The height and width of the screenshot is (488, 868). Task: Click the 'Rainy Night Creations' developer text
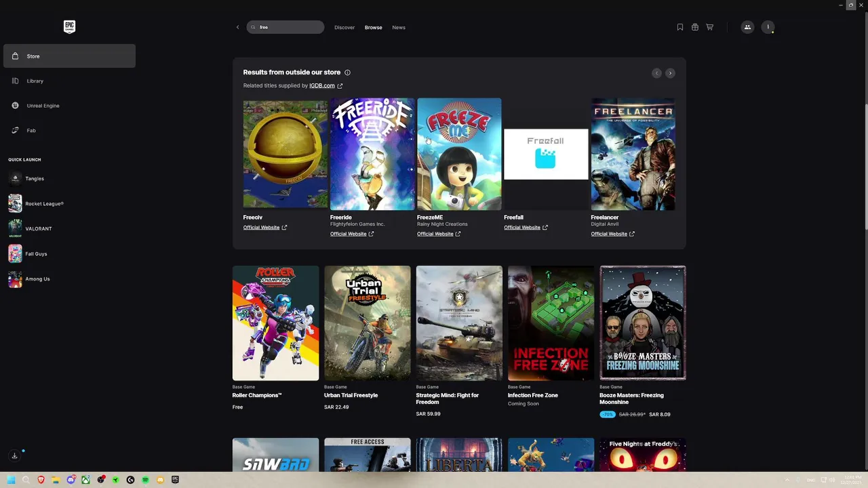(x=442, y=224)
